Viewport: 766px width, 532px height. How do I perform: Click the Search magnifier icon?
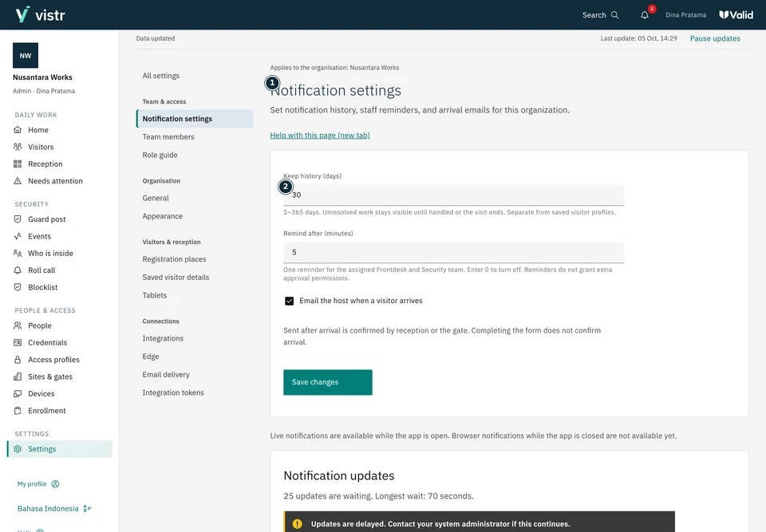pyautogui.click(x=615, y=15)
